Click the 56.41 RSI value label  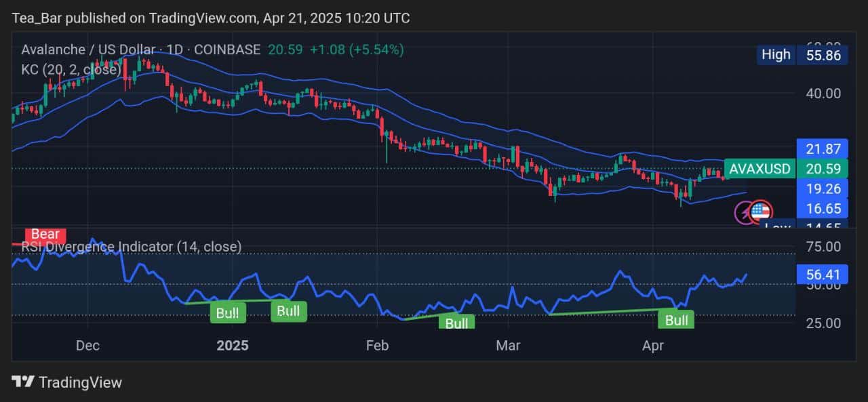coord(823,274)
